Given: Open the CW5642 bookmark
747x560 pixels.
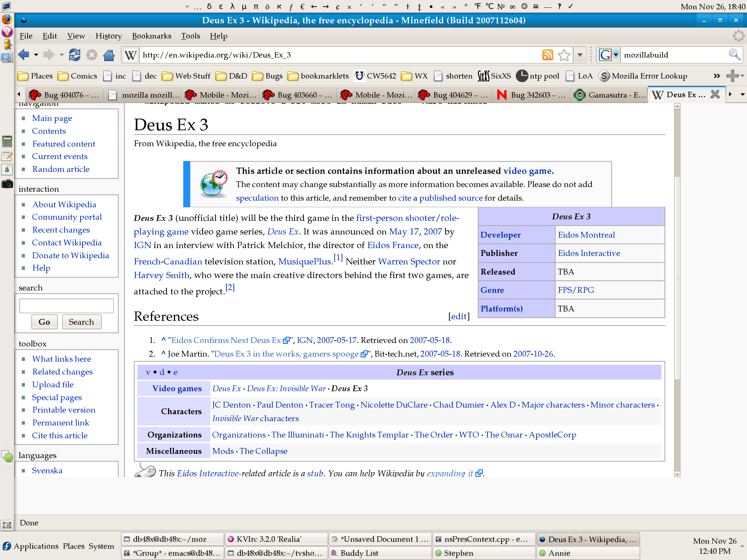Looking at the screenshot, I should (375, 76).
